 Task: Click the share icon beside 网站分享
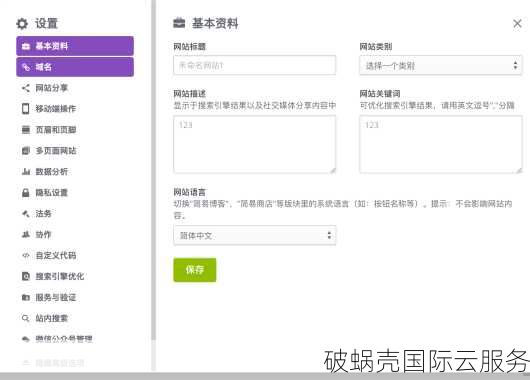pos(26,88)
